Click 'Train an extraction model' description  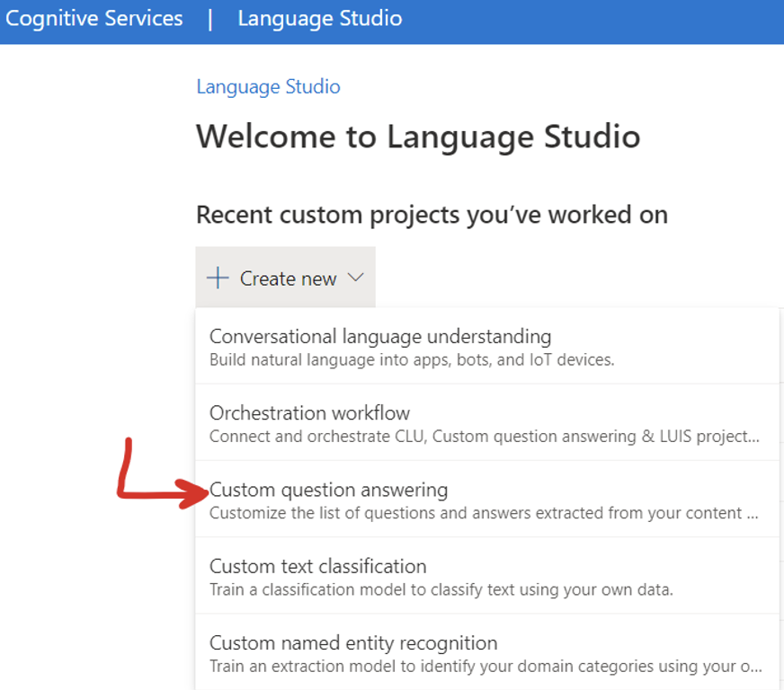[486, 666]
